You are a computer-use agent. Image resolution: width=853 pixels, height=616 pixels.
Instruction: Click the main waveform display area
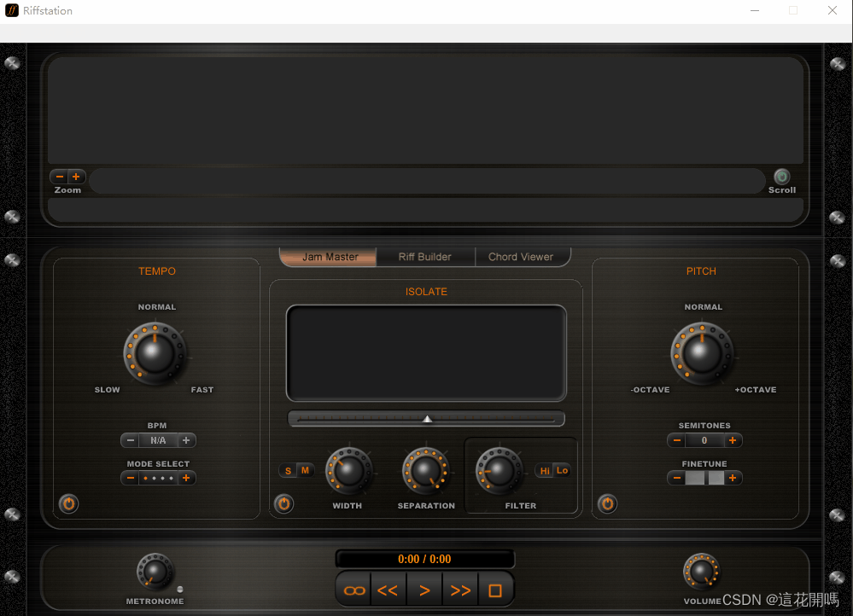[x=425, y=110]
